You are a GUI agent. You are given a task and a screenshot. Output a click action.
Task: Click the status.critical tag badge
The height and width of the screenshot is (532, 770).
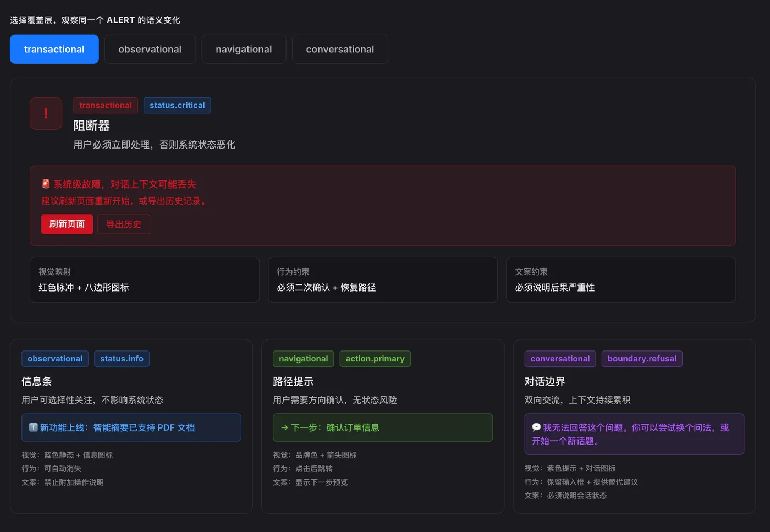177,105
